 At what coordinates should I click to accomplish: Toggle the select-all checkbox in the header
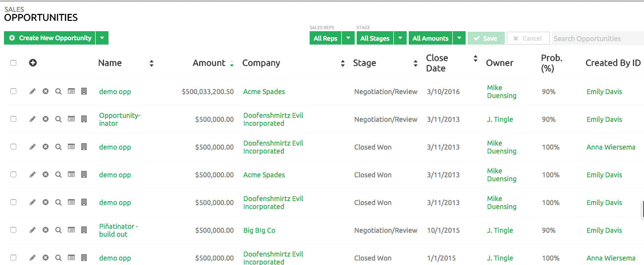[x=13, y=63]
